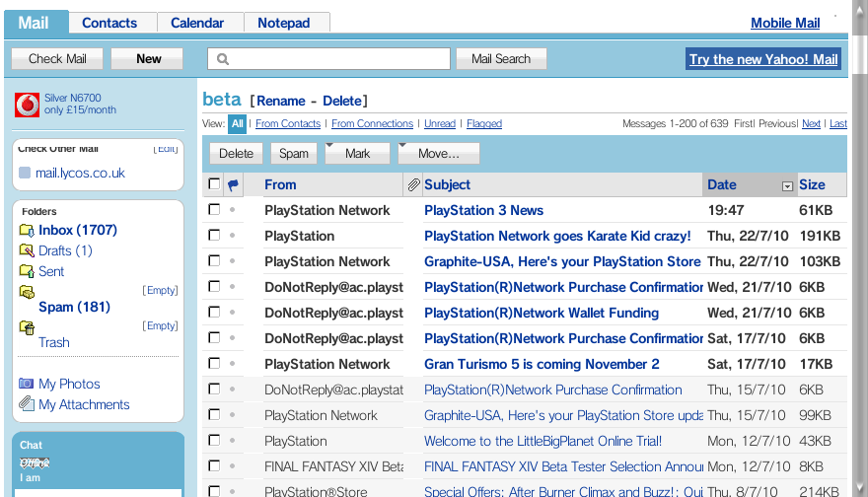Select the All view filter
This screenshot has width=868, height=497.
[238, 123]
